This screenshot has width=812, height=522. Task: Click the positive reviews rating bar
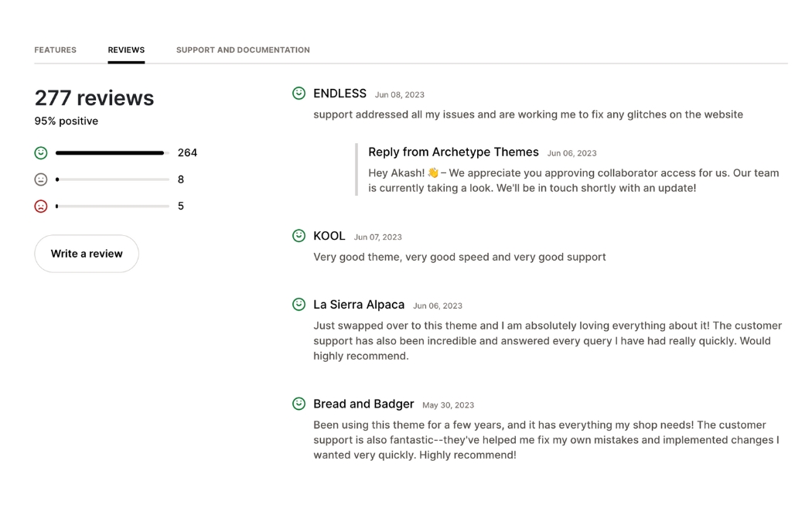pos(111,152)
